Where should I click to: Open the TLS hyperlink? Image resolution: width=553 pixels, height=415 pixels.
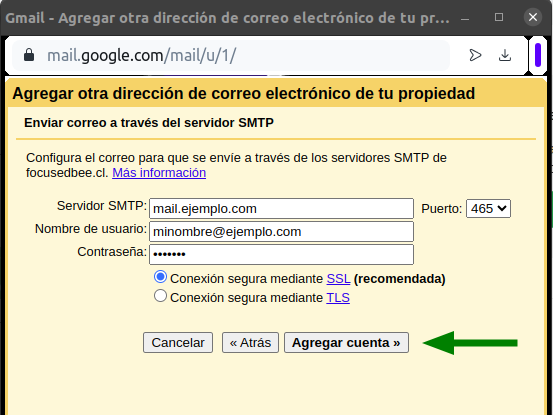tap(338, 298)
